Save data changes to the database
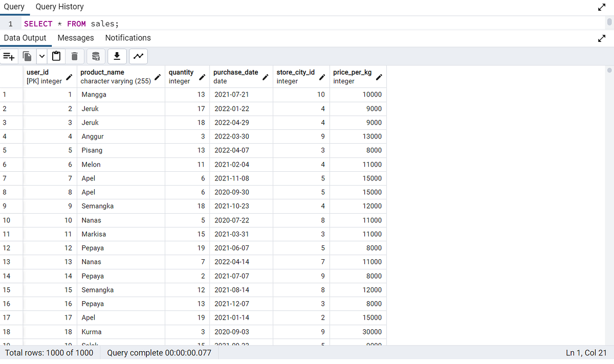The width and height of the screenshot is (614, 364). coord(95,56)
